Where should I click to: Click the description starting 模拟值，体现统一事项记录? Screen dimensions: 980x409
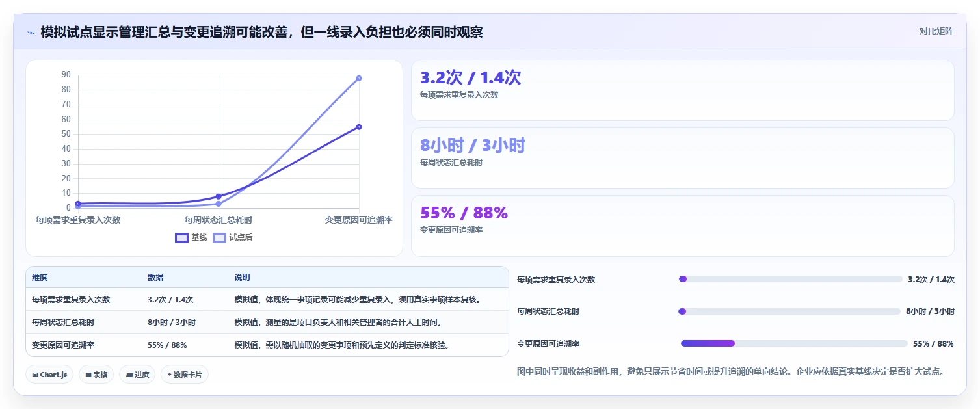click(358, 300)
